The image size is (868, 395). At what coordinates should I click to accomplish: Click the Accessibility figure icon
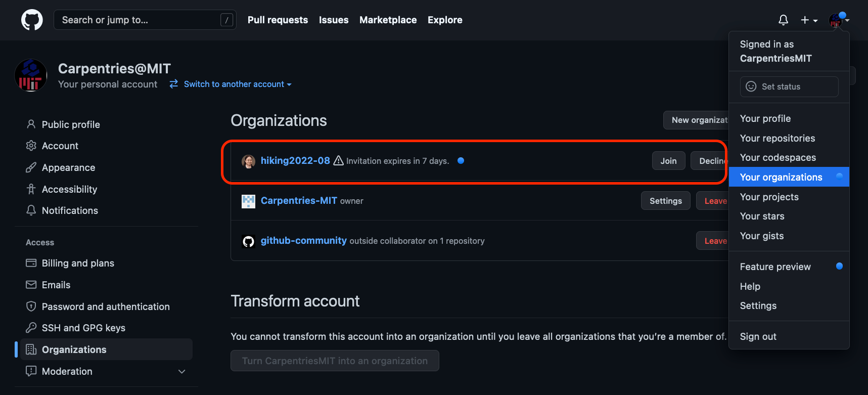(x=31, y=189)
